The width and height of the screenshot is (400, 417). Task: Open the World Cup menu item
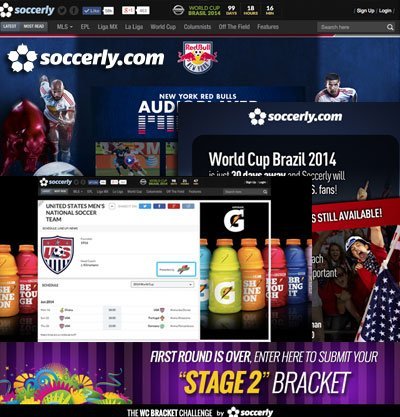pyautogui.click(x=163, y=27)
